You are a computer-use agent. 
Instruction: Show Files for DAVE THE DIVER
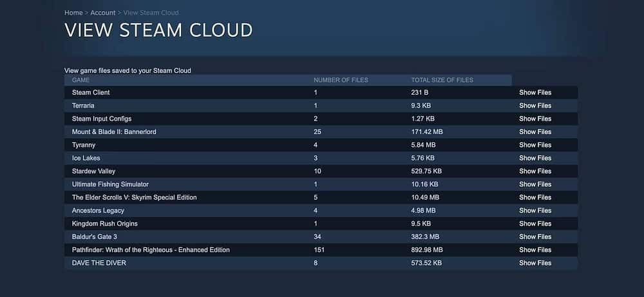(535, 263)
